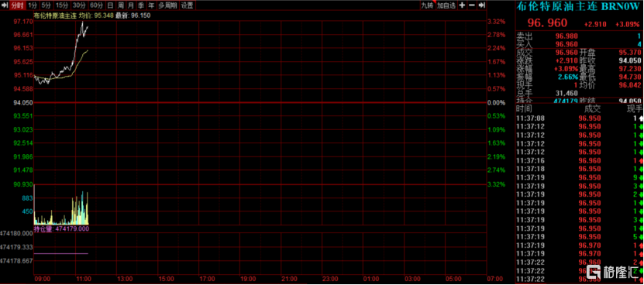Switch to the 月 monthly chart
This screenshot has height=285, width=644.
coord(131,5)
